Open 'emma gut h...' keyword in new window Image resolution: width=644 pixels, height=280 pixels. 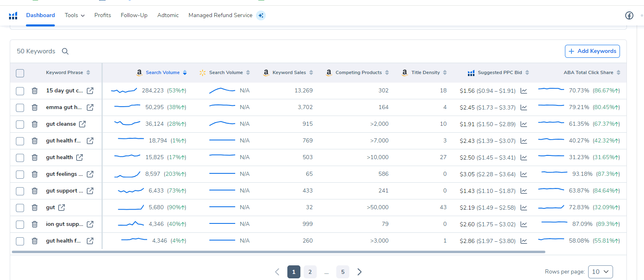pos(90,107)
